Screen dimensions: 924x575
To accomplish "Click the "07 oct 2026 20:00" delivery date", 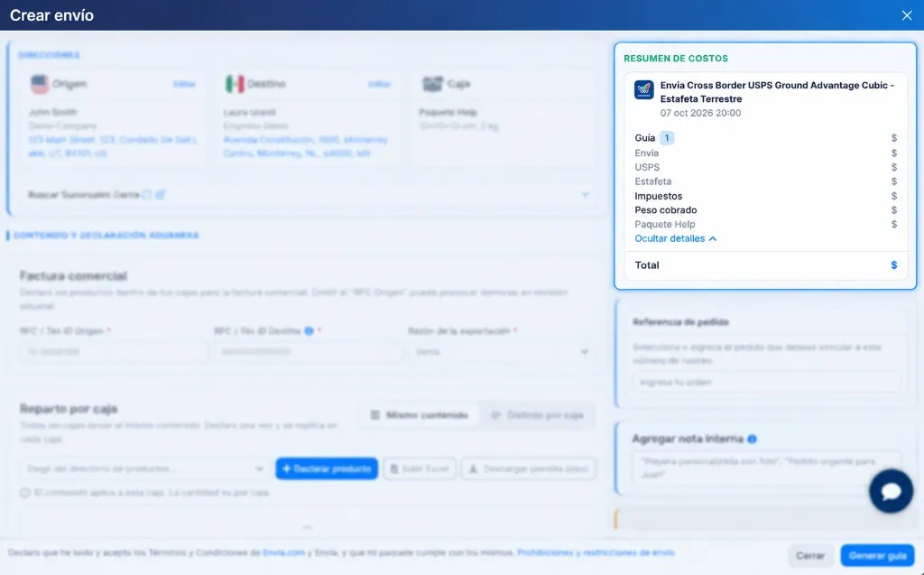I will (x=700, y=113).
